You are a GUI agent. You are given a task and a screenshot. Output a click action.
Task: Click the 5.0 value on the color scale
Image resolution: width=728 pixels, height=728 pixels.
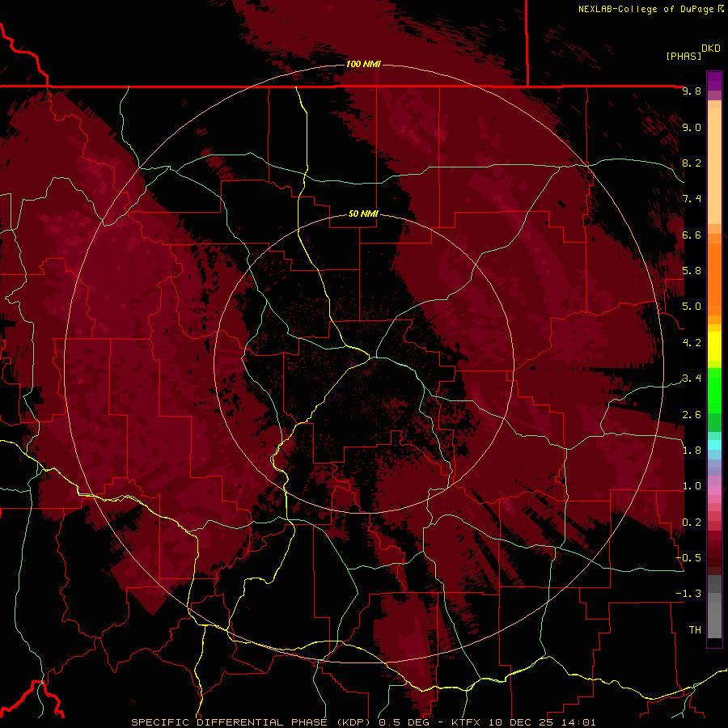[x=692, y=307]
